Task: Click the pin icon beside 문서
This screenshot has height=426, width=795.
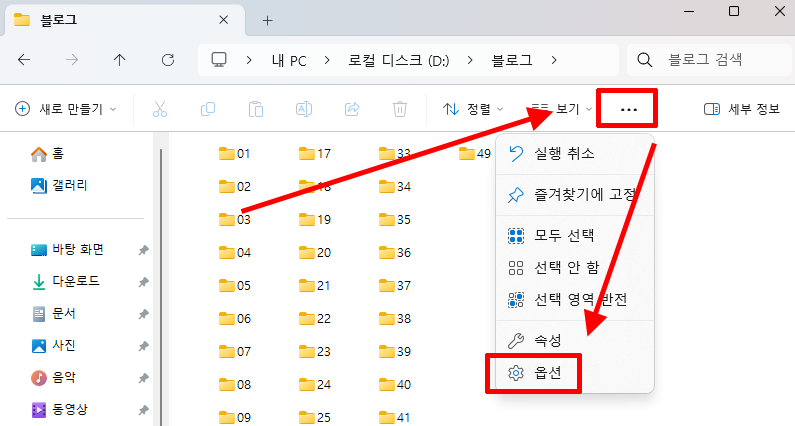Action: (143, 314)
